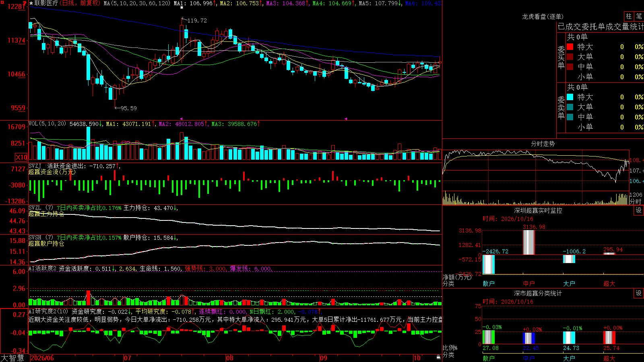Viewport: 644px width, 362px height.
Task: Switch to 笔 tick view
Action: [639, 16]
